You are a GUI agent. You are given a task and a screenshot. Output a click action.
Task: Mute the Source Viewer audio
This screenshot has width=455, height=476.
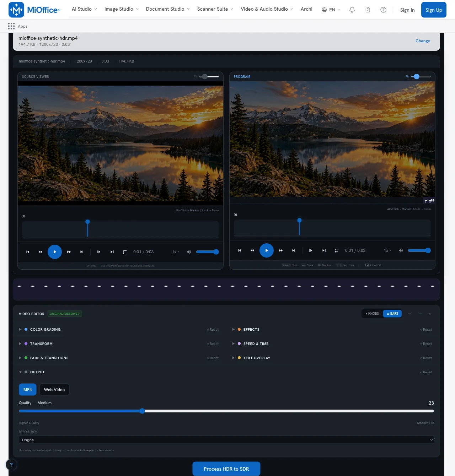189,252
